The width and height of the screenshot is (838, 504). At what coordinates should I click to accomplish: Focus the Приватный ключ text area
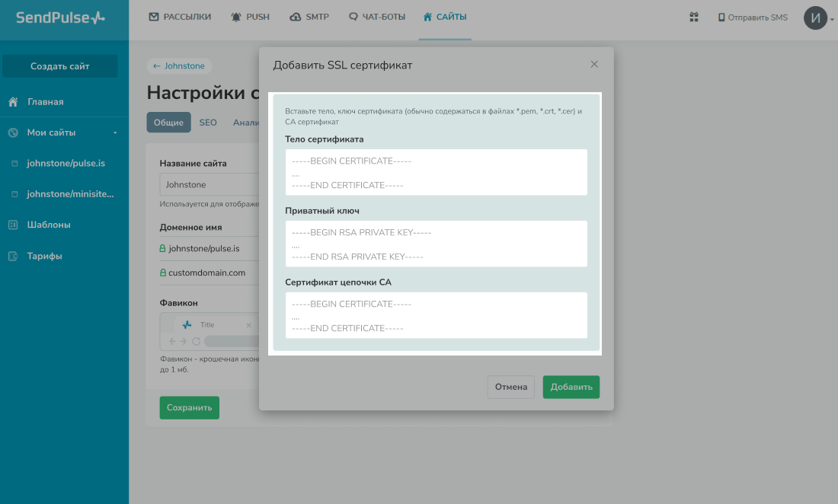click(436, 244)
